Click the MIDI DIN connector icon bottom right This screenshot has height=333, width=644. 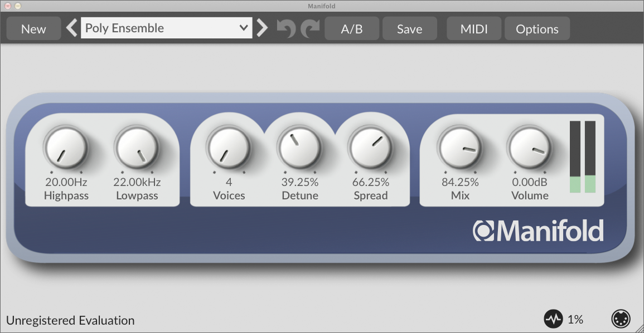621,319
